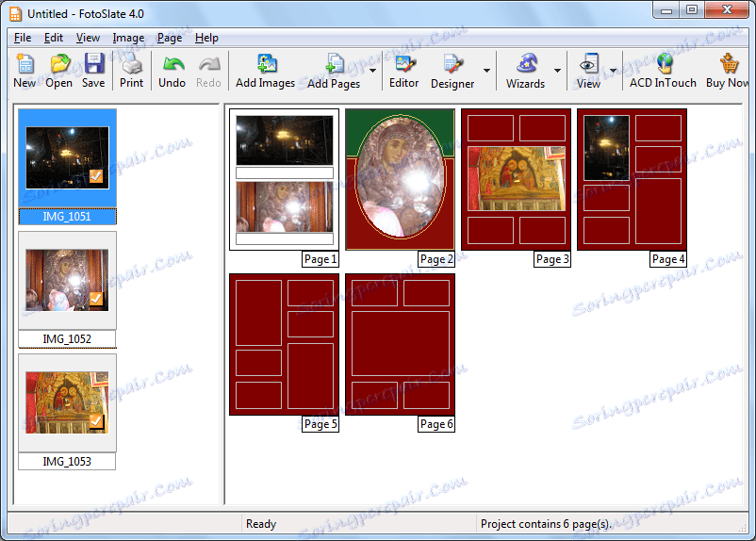
Task: Click the Ready status bar text
Action: click(261, 524)
